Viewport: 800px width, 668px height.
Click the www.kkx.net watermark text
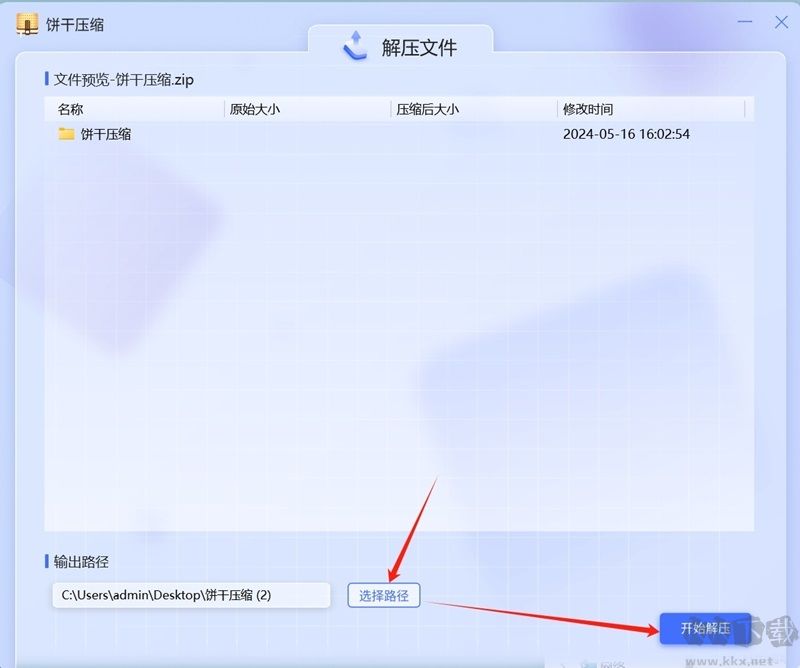coord(728,661)
